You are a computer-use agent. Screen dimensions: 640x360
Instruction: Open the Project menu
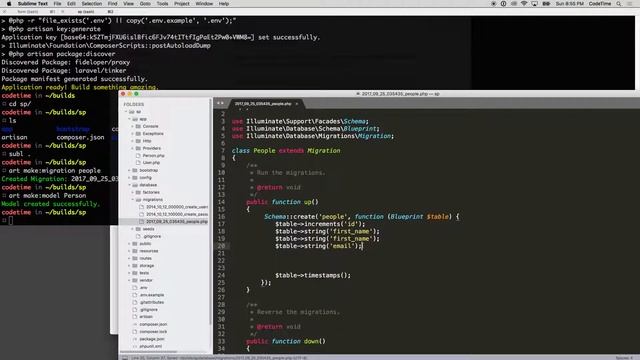182,4
